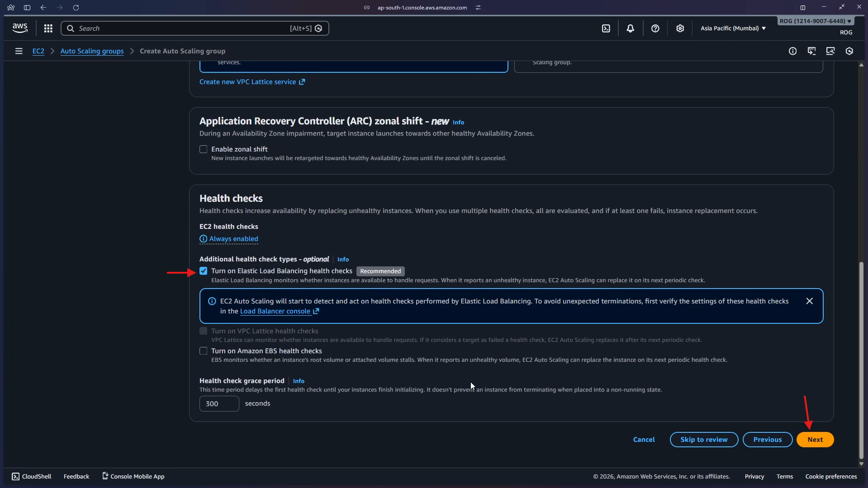Viewport: 868px width, 488px height.
Task: Click the orange Next button
Action: (815, 440)
